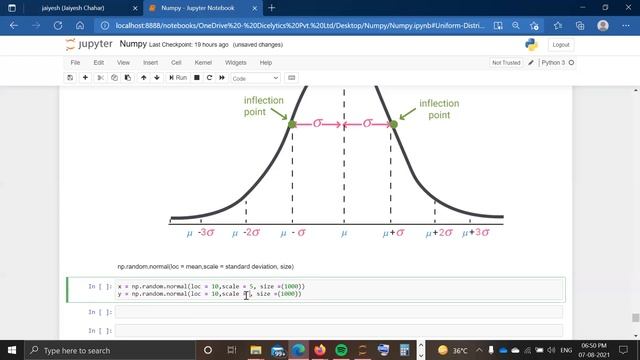Screen dimensions: 640x360
Task: Open Spotify on taskbar
Action: [x=341, y=350]
